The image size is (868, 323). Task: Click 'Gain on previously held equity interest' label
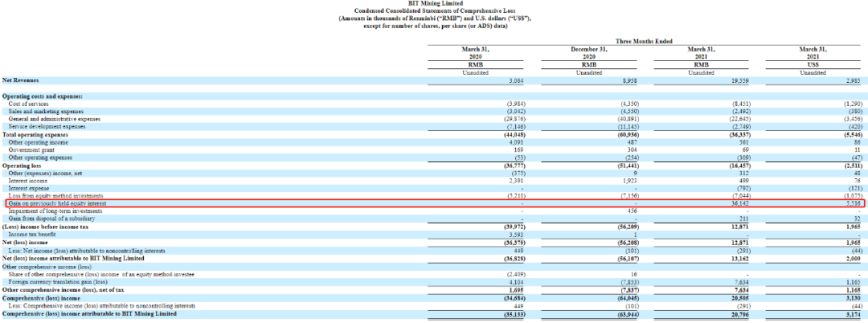55,204
